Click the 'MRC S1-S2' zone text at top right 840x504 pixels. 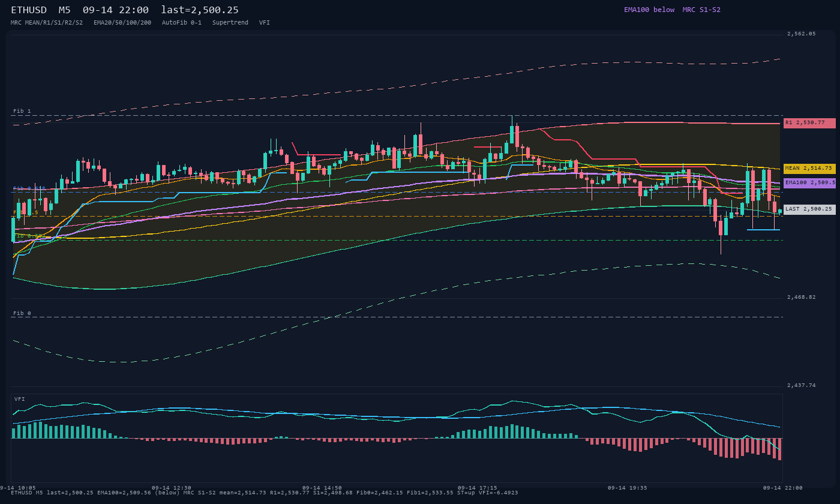[x=701, y=10]
